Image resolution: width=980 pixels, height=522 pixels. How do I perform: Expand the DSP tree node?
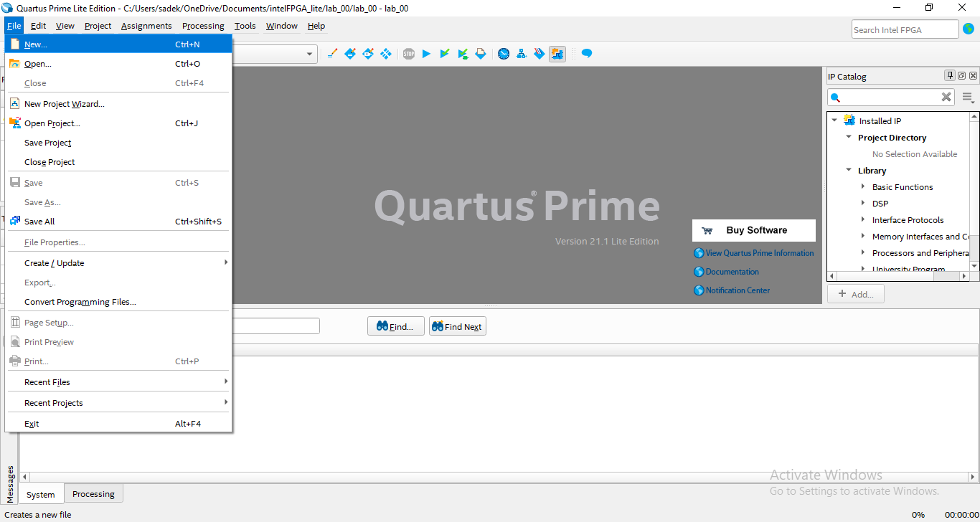tap(863, 204)
